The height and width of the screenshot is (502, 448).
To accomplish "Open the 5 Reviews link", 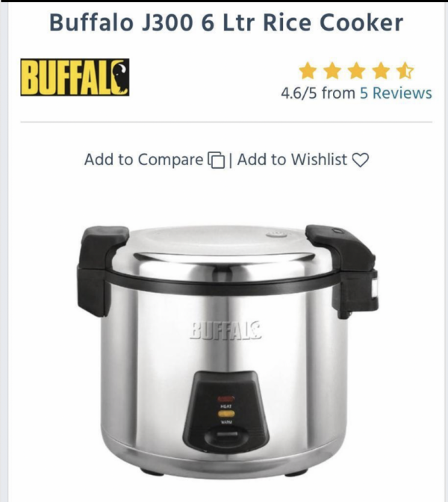I will tap(396, 93).
